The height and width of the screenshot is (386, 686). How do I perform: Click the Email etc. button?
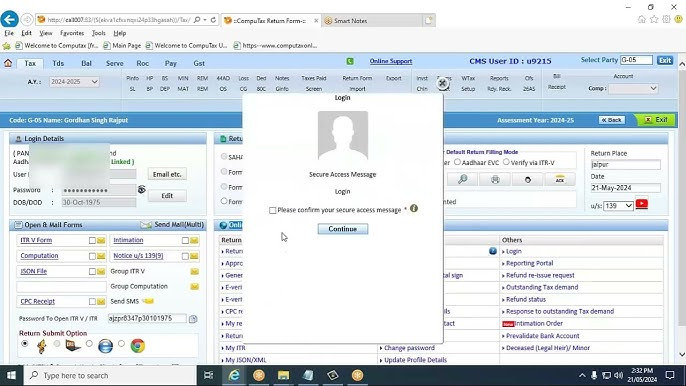(x=167, y=174)
